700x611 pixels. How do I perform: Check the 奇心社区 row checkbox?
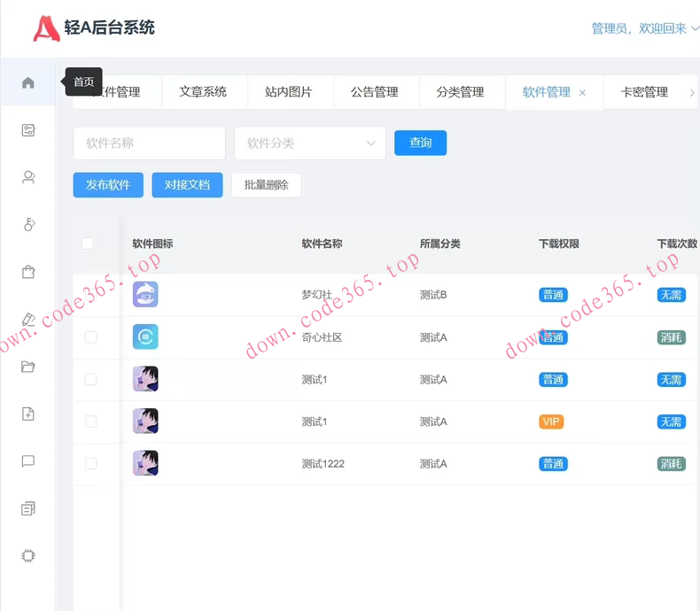(90, 337)
